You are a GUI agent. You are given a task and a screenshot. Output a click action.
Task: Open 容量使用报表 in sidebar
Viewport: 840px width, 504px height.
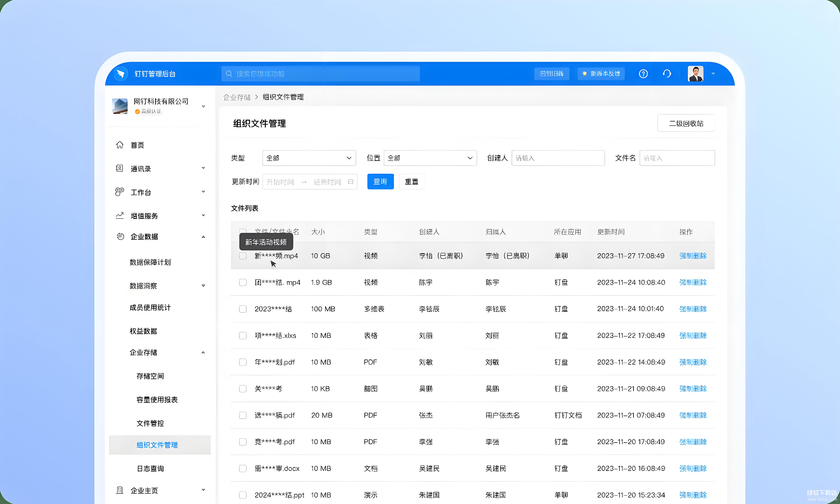(x=157, y=400)
